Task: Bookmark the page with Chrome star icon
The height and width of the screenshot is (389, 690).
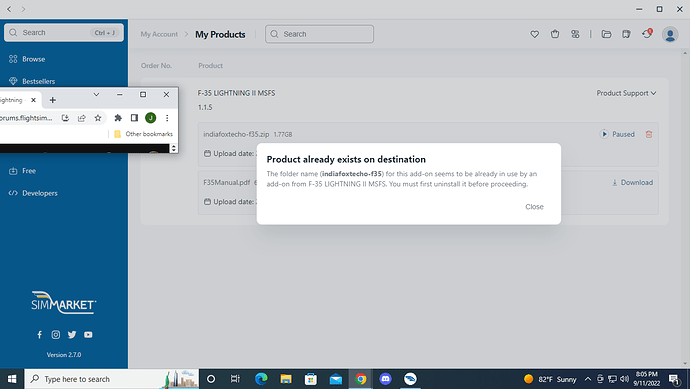Action: (x=98, y=118)
